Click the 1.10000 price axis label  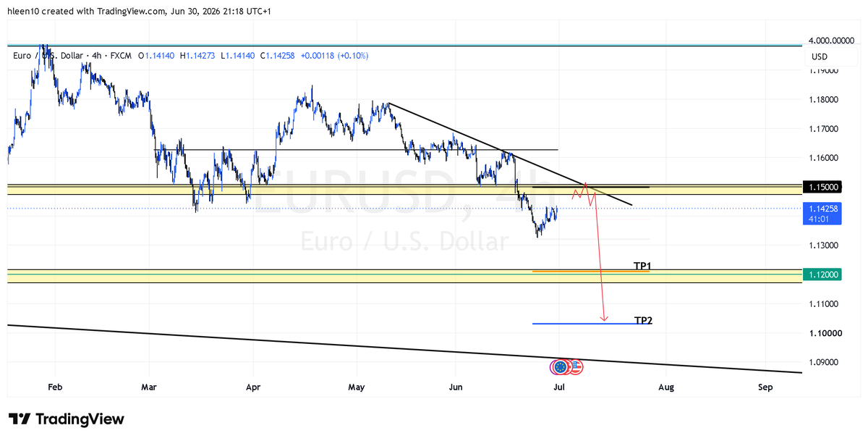click(x=825, y=333)
